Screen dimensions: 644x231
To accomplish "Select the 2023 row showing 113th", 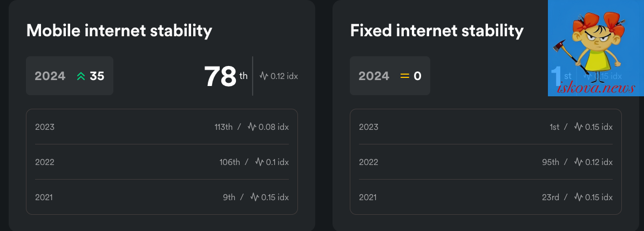I will [162, 127].
